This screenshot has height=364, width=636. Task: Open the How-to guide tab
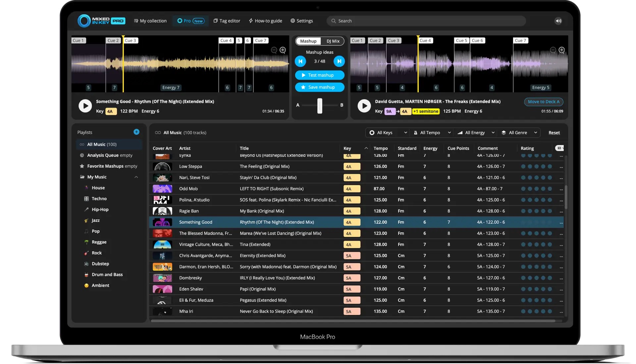[265, 21]
